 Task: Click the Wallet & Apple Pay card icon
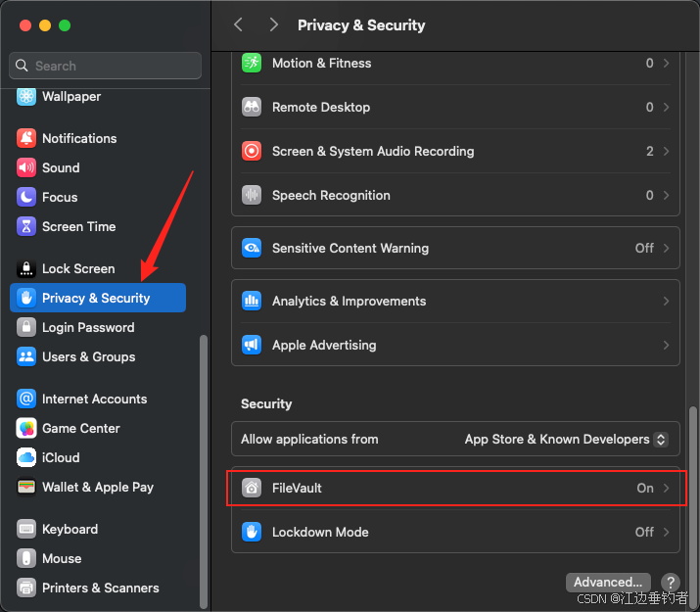click(26, 487)
